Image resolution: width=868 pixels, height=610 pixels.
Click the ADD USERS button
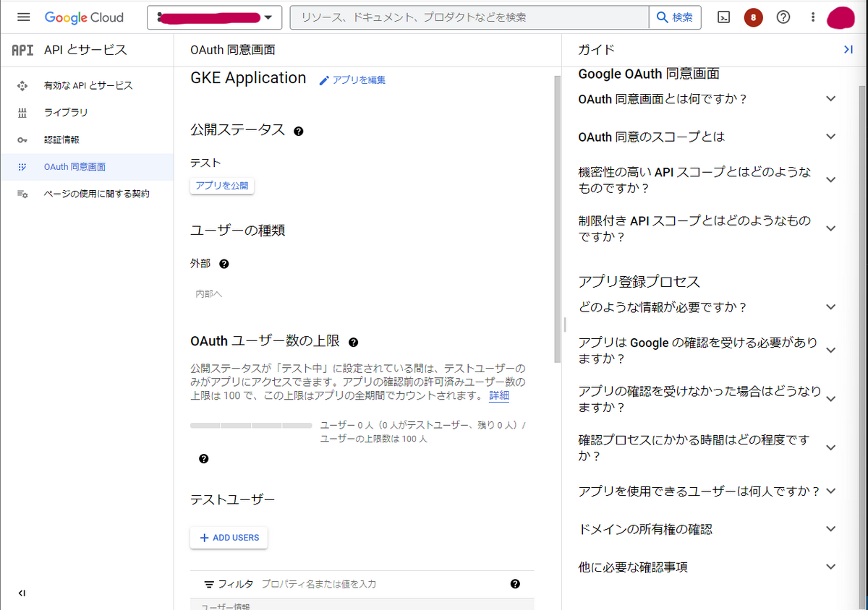tap(229, 538)
